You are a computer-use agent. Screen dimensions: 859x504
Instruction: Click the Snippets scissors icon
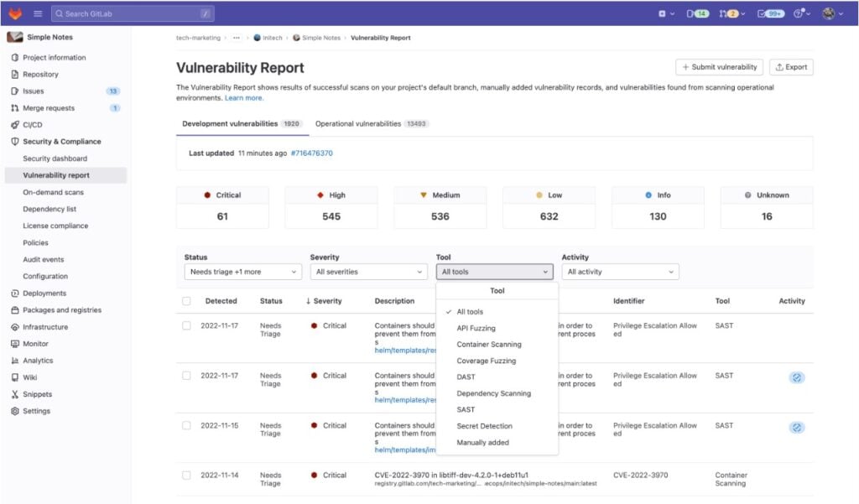(x=15, y=394)
